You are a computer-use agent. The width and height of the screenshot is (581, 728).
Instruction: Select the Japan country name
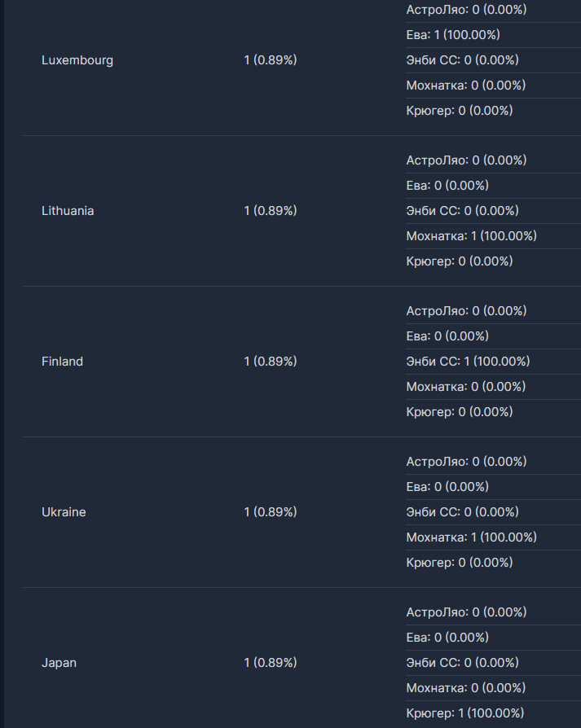59,663
